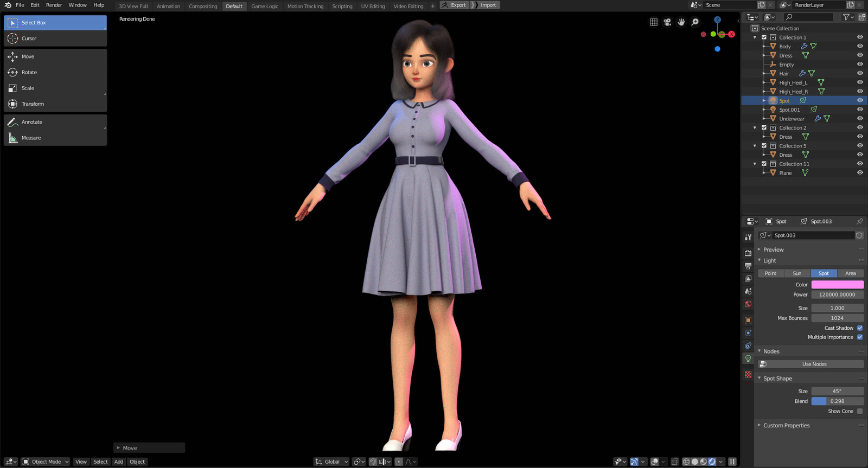
Task: Open the File menu
Action: [x=20, y=5]
